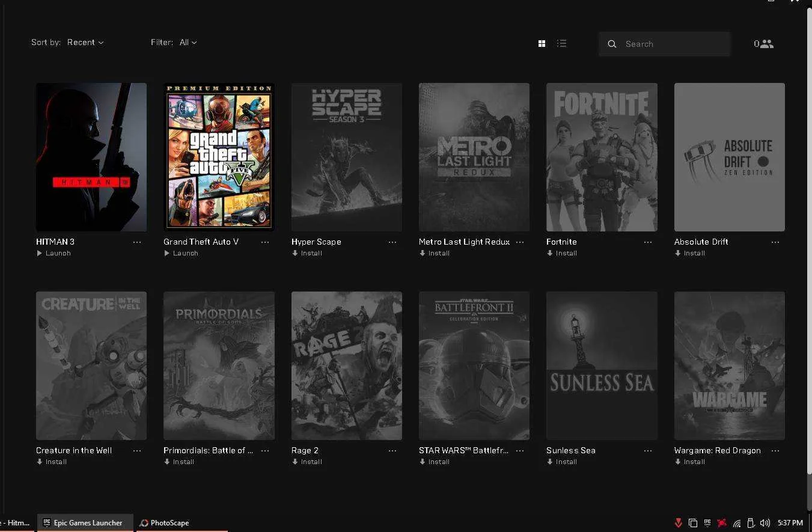812x532 pixels.
Task: Open the Sort by Recent dropdown
Action: point(85,43)
